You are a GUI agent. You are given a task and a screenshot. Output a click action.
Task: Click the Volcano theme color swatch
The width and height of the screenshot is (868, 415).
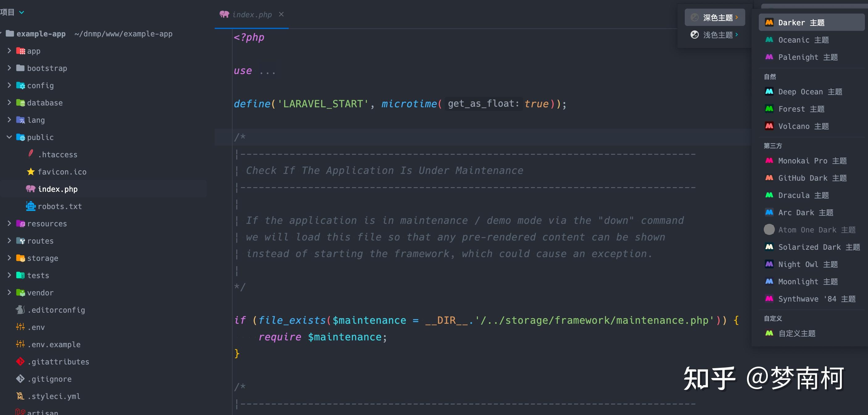pyautogui.click(x=769, y=126)
